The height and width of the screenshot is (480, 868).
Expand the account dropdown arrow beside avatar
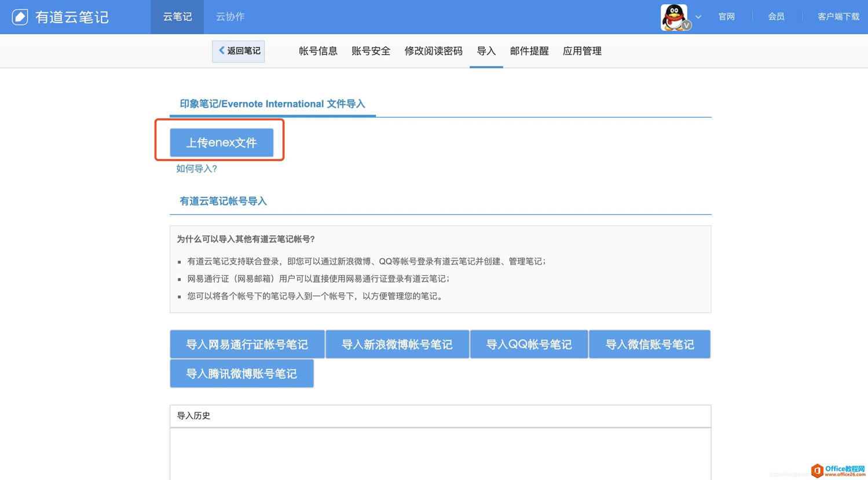click(x=698, y=17)
